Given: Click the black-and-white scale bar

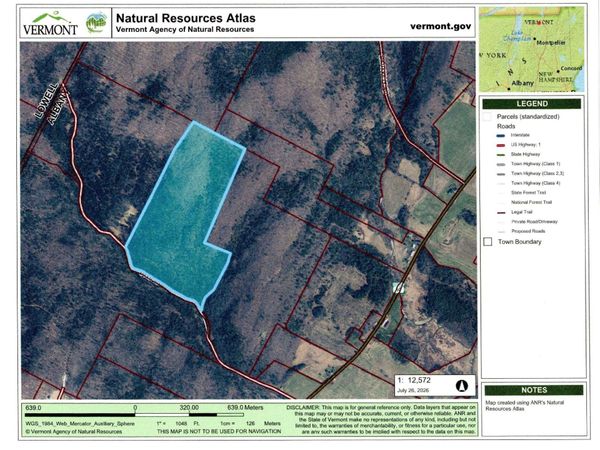Looking at the screenshot, I should (134, 414).
